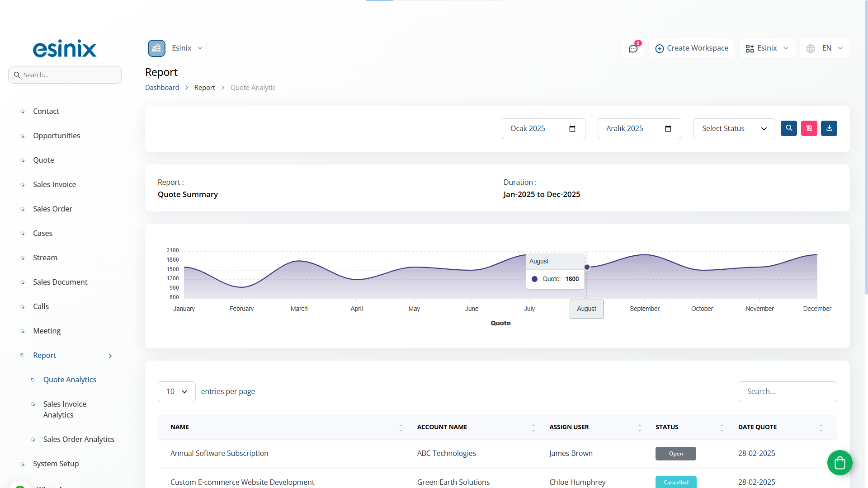Open Sales Order in the sidebar
Viewport: 868px width, 488px height.
(x=52, y=209)
